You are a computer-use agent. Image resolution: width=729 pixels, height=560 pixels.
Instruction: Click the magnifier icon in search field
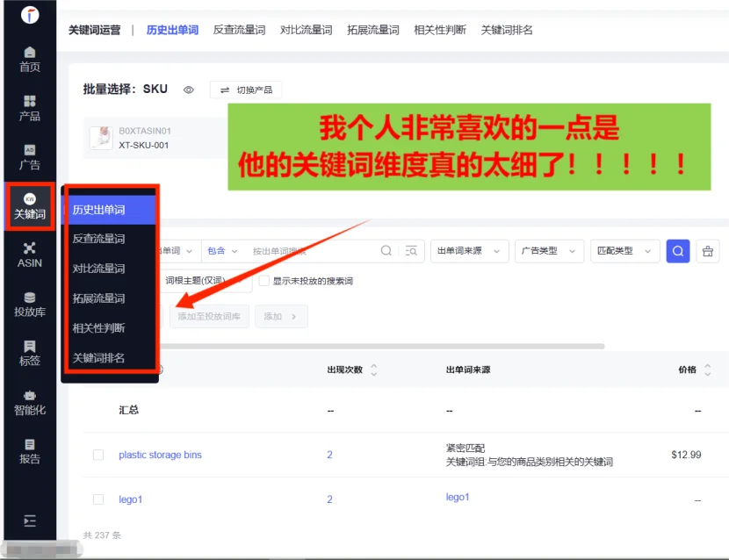pyautogui.click(x=386, y=251)
